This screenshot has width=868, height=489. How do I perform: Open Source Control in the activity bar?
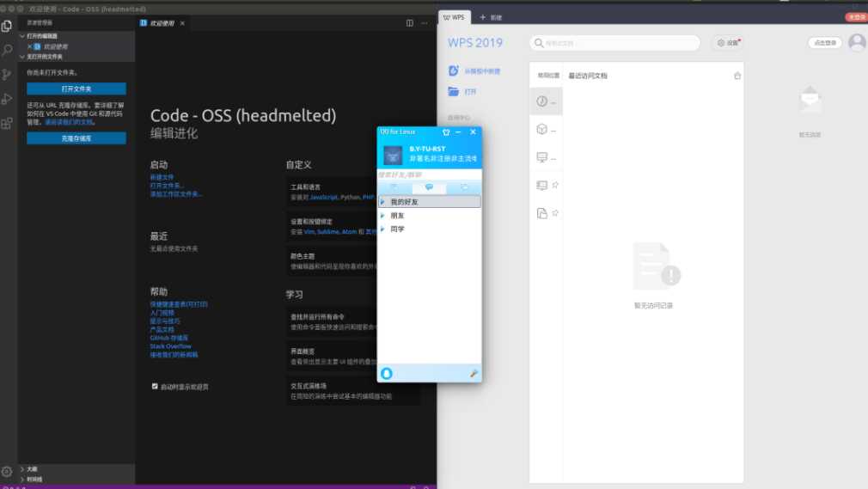click(x=7, y=75)
